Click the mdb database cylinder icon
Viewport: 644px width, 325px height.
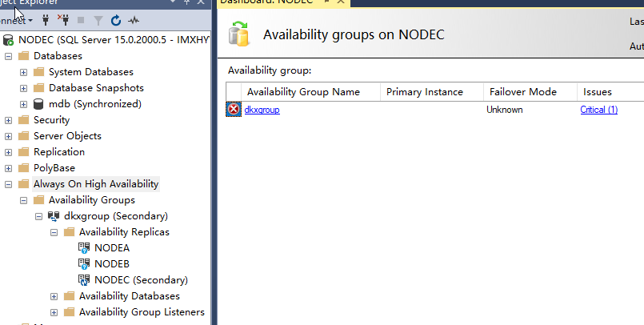(x=38, y=104)
